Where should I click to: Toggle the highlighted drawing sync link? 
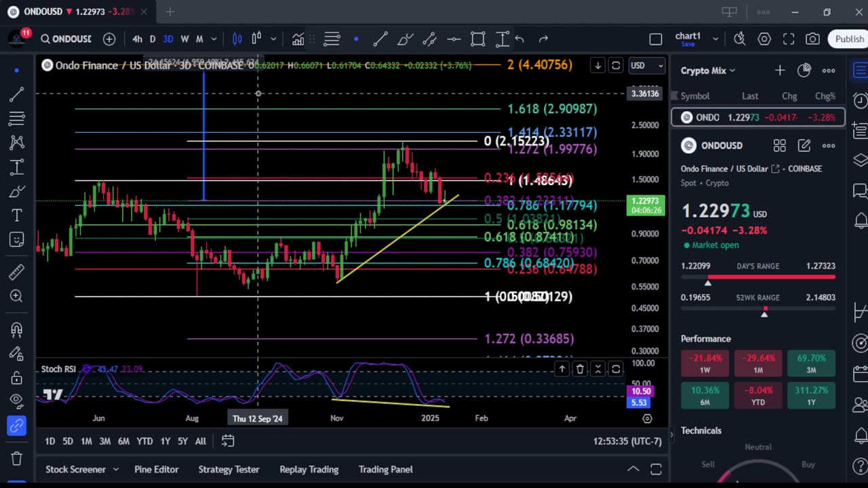(x=17, y=426)
